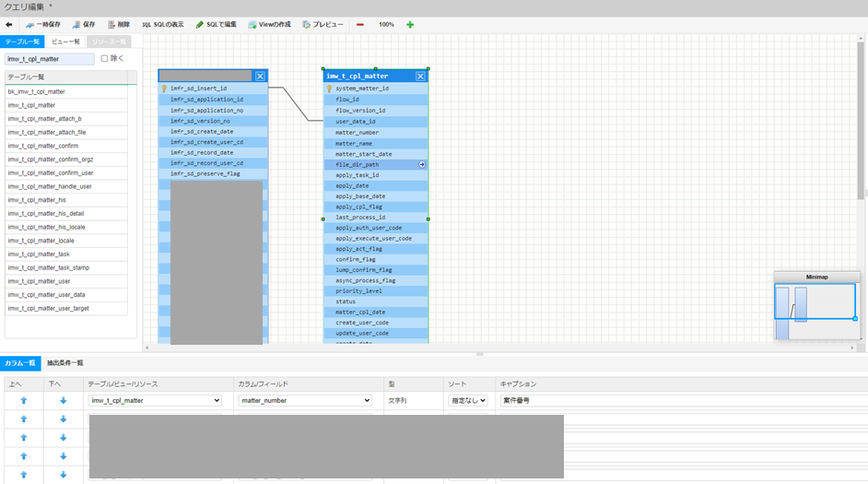Select imw_t_cpl_matter_confirm_user in list
This screenshot has width=868, height=484.
coord(66,173)
